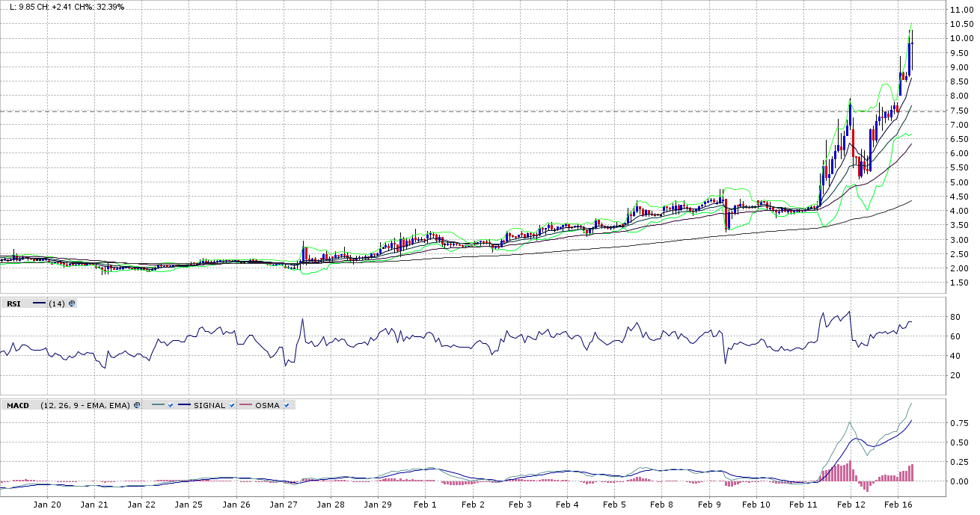Toggle the MACD line visibility checkbox

click(171, 405)
